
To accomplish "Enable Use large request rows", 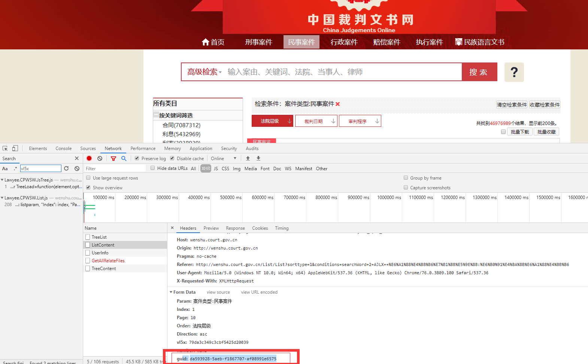I will [88, 178].
